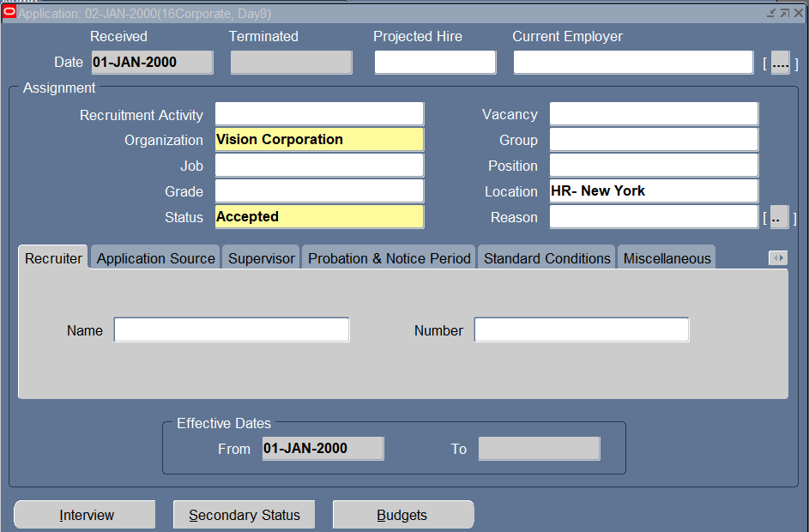Focus the Recruiter Name field
The image size is (809, 532).
pyautogui.click(x=232, y=330)
